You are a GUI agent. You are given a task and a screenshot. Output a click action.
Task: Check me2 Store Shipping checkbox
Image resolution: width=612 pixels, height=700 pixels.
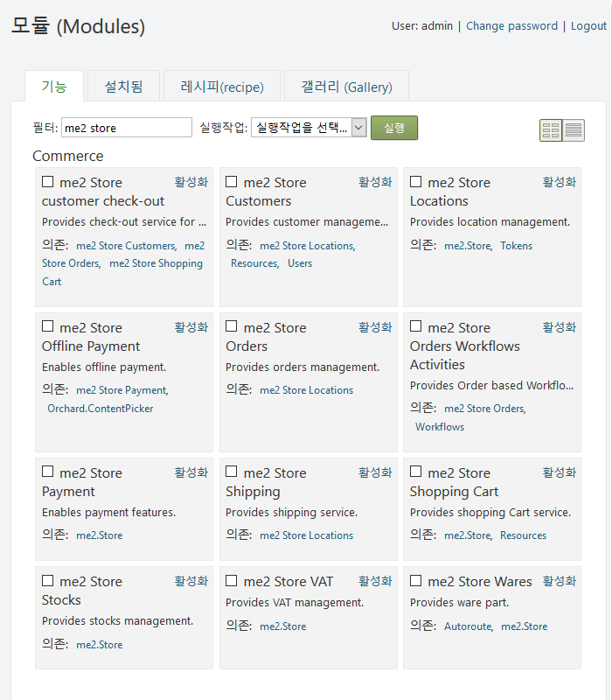tap(232, 472)
